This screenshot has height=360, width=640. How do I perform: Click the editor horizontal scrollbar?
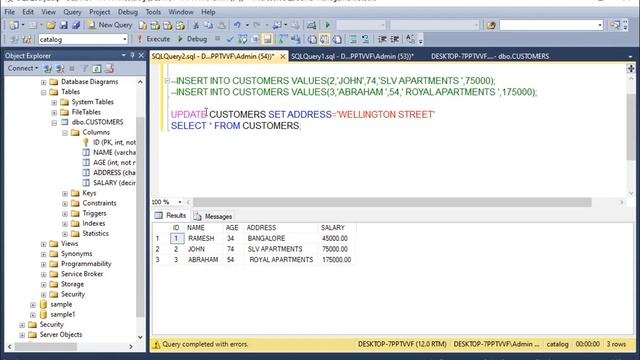[x=392, y=202]
